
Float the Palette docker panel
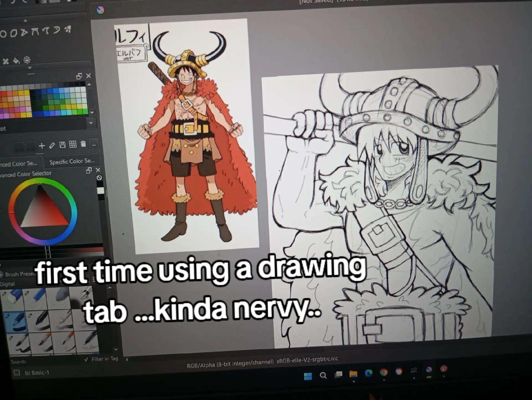79,76
